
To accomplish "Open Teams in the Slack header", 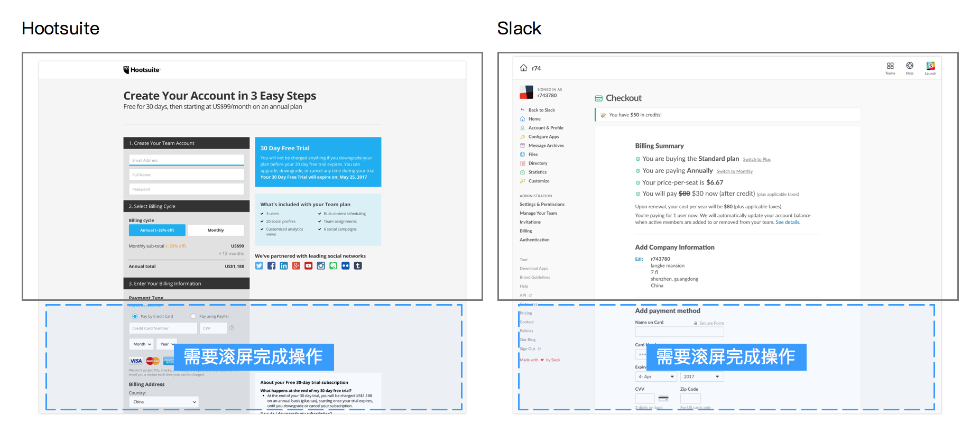I will (890, 68).
